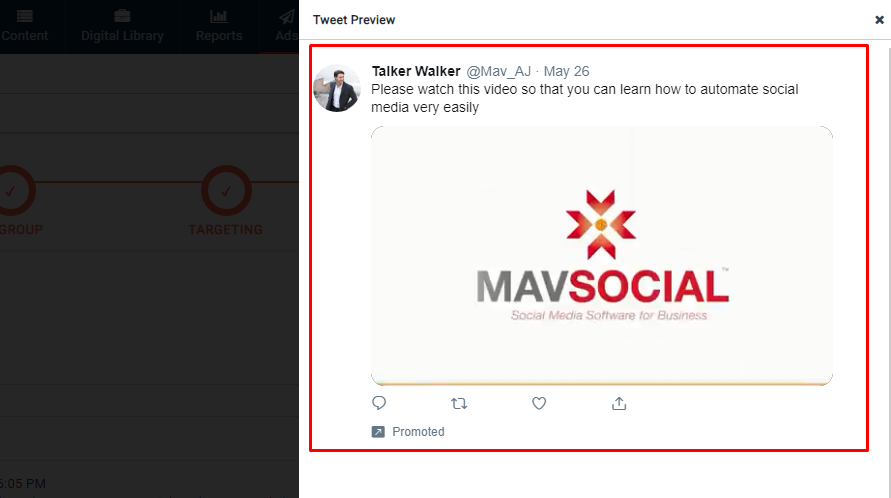Close the Tweet Preview panel
Viewport: 891px width, 498px height.
point(879,20)
